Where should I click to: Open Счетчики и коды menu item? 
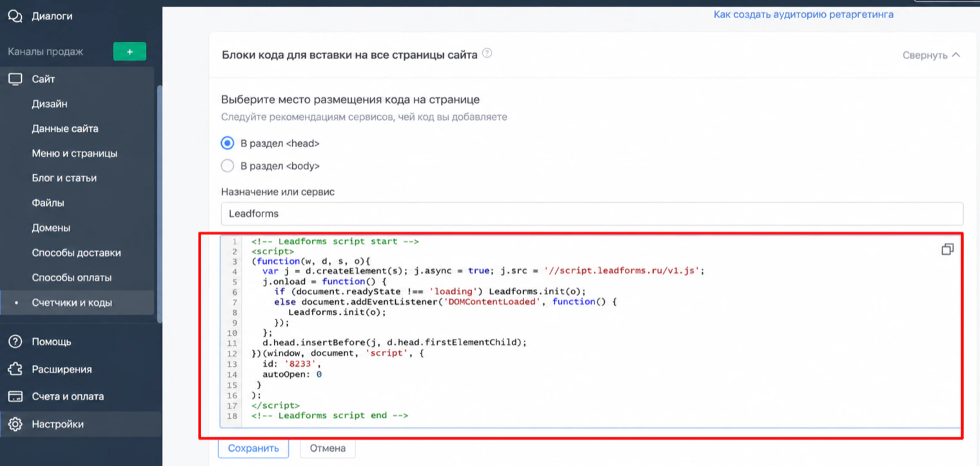tap(72, 302)
